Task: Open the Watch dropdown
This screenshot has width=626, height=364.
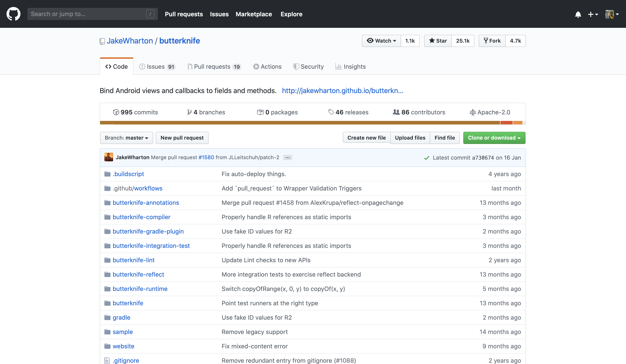Action: (381, 41)
